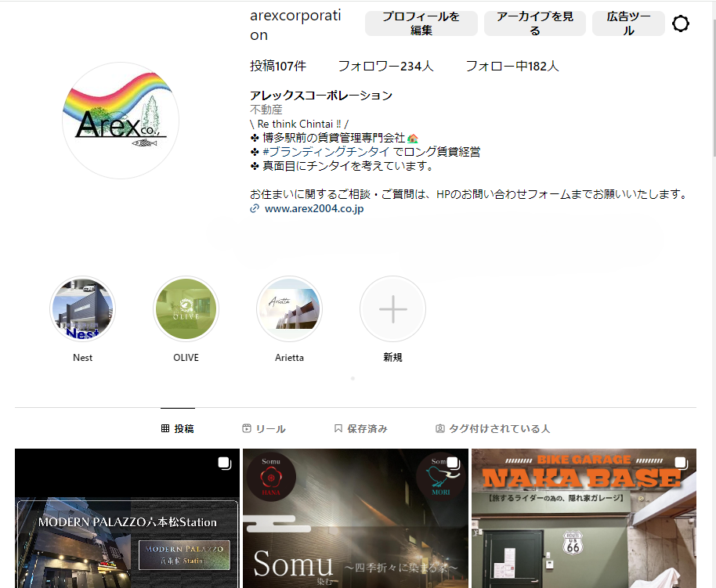Click the grid icon in the 投稿 tab
The height and width of the screenshot is (588, 716).
[165, 428]
